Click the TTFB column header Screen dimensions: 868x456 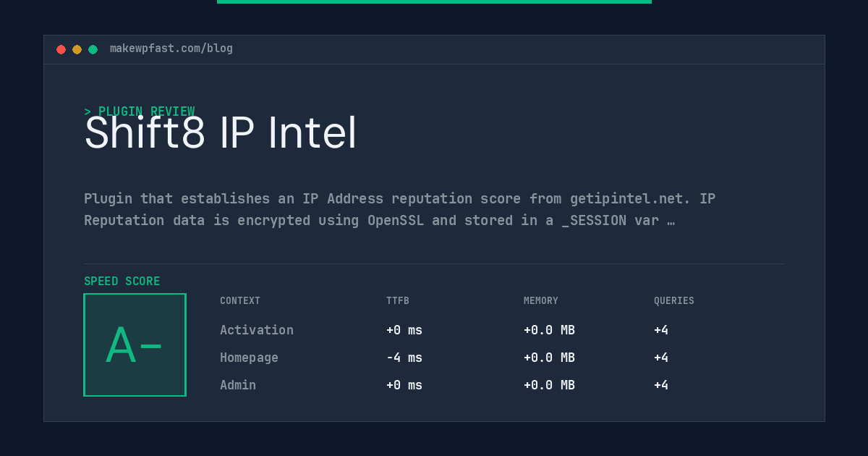click(398, 300)
